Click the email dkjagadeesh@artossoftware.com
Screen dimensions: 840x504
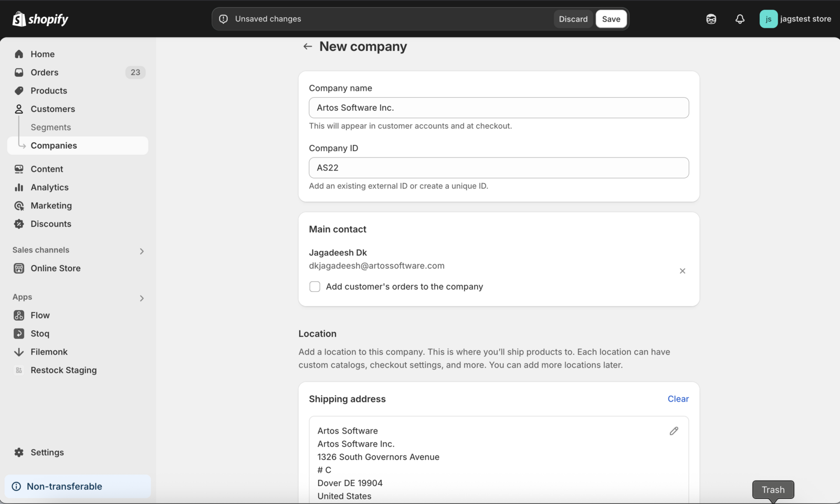(x=377, y=266)
